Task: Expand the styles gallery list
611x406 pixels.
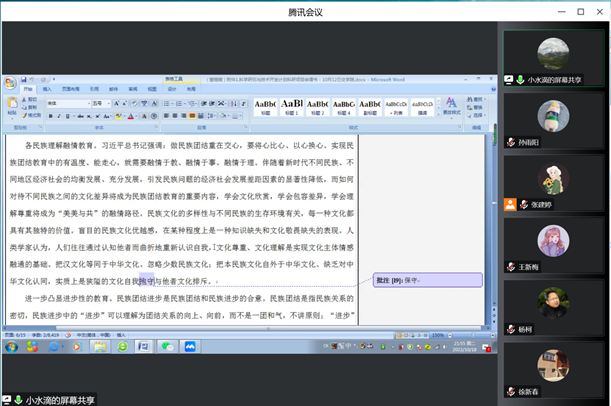Action: point(436,112)
